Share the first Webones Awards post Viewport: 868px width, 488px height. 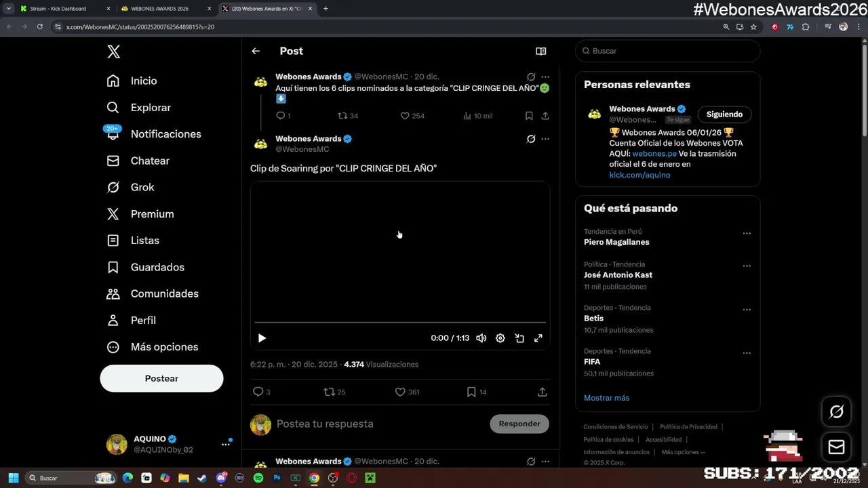click(545, 116)
